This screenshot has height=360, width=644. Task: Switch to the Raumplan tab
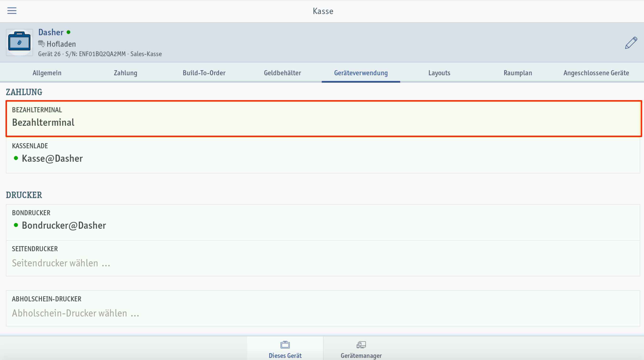point(518,73)
